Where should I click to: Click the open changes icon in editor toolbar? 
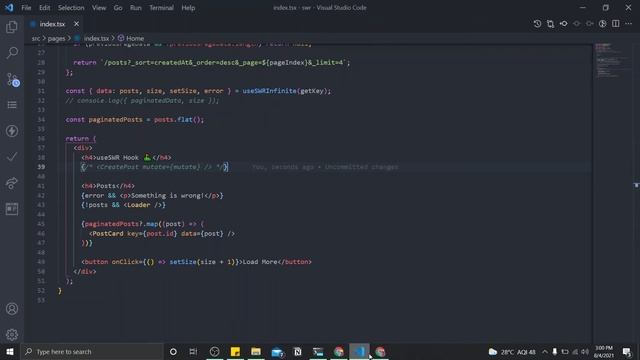pos(550,24)
